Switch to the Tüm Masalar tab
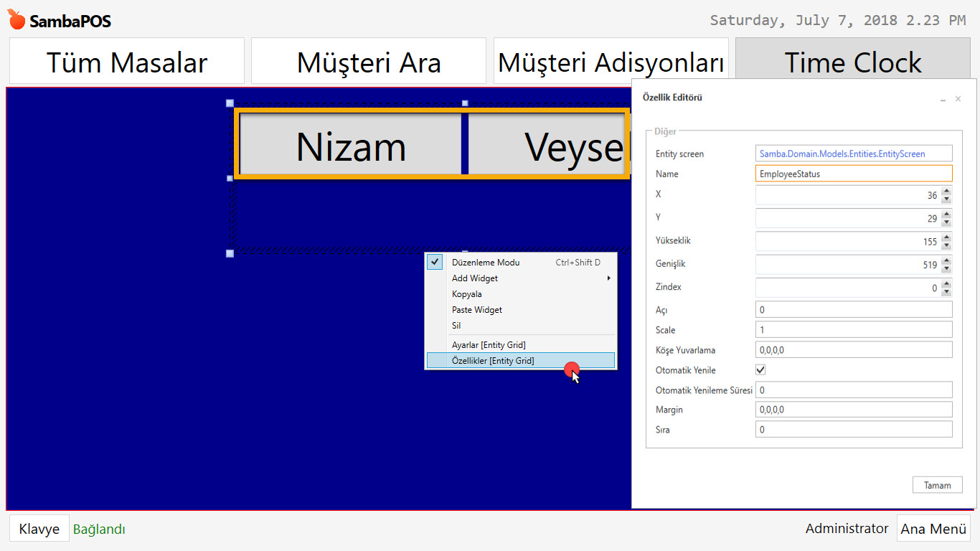This screenshot has width=980, height=551. click(x=126, y=61)
